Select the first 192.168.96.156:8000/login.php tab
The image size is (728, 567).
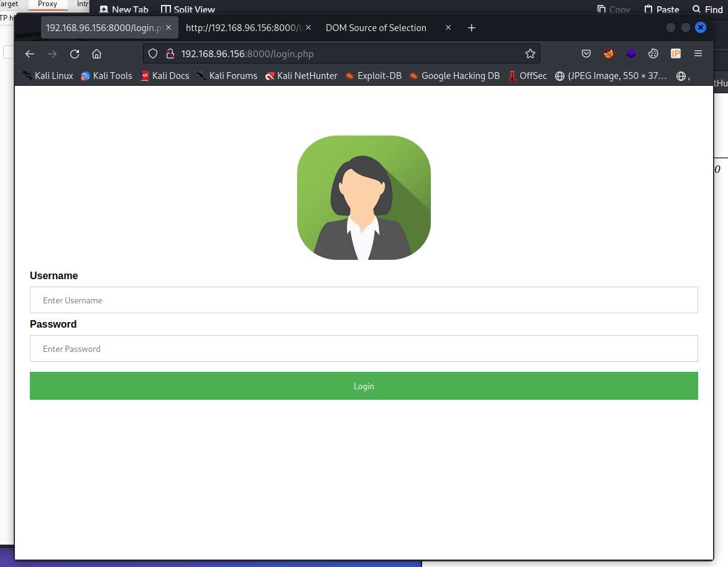(x=104, y=28)
